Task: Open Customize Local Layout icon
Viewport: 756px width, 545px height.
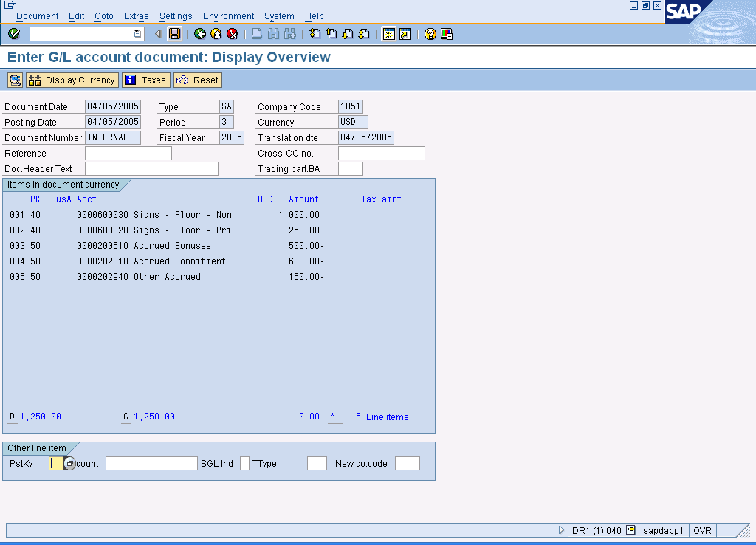Action: pyautogui.click(x=447, y=34)
